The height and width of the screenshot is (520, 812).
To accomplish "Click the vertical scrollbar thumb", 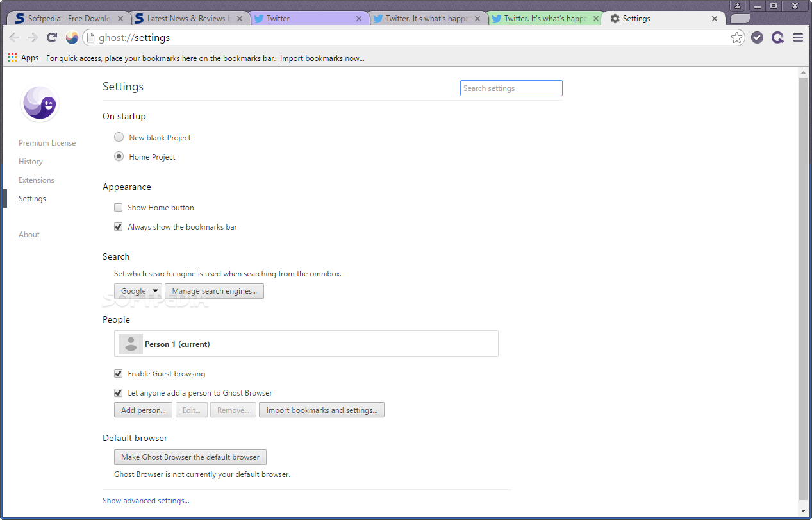I will point(803,289).
